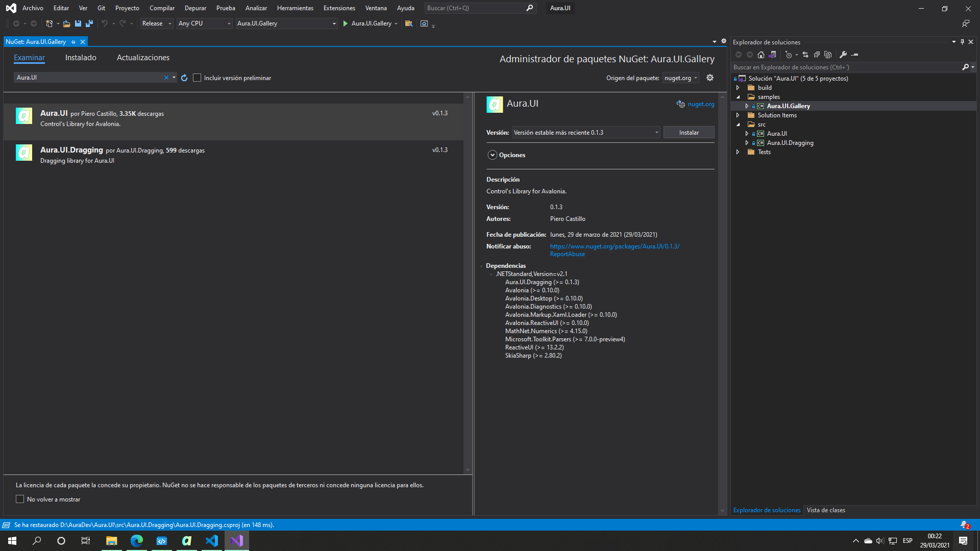Open the package Versión dropdown
Screen dimensions: 980x551
point(585,133)
